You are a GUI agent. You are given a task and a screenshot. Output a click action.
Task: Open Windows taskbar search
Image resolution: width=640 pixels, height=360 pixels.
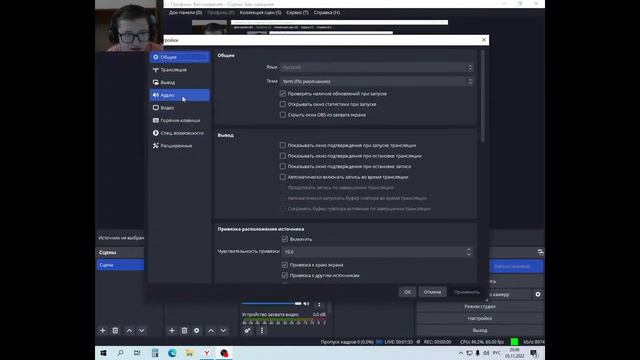click(x=120, y=353)
